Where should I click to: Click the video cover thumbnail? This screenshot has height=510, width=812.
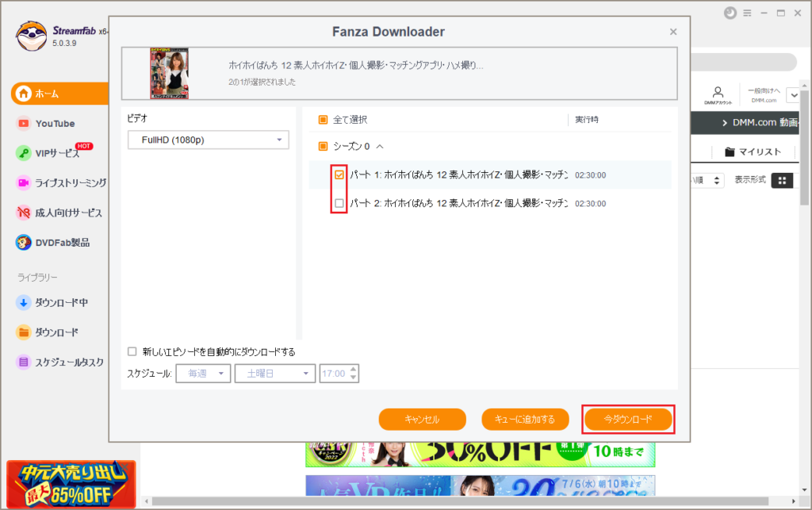coord(170,74)
